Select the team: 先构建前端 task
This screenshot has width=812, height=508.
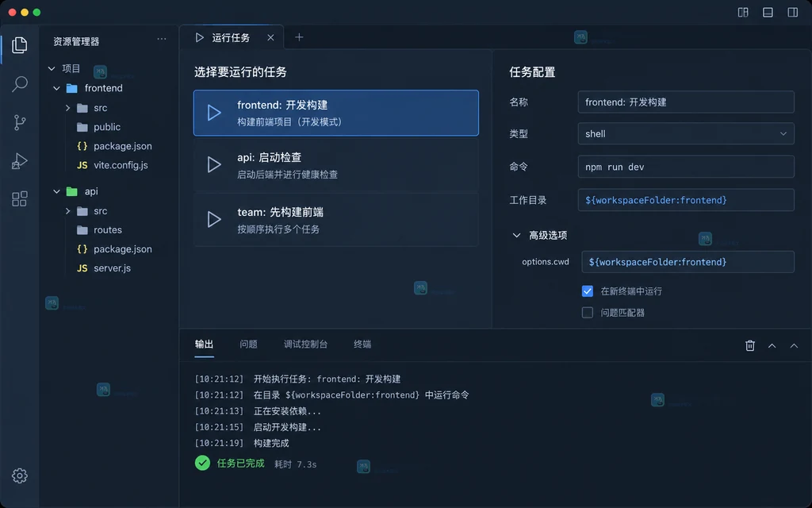click(335, 220)
